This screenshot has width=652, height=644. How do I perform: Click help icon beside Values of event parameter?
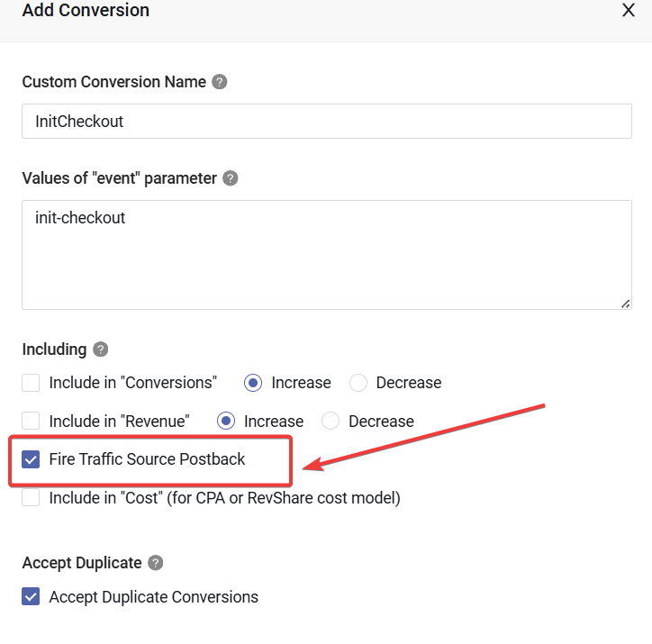click(231, 178)
